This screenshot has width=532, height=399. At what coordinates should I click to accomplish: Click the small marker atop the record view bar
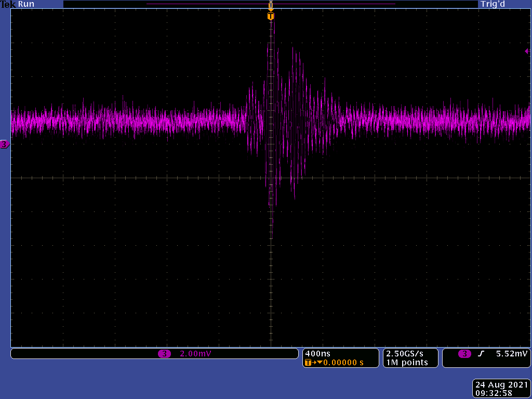pos(271,5)
